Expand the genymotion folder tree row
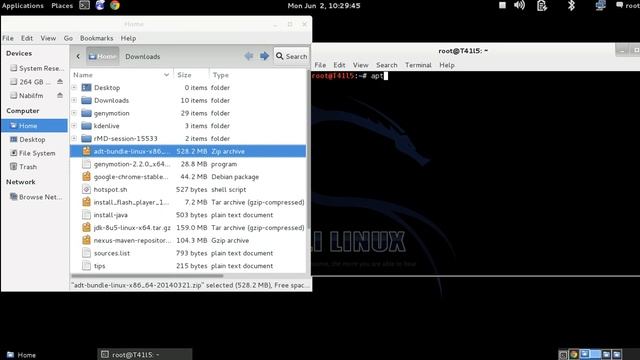The image size is (640, 360). point(74,113)
